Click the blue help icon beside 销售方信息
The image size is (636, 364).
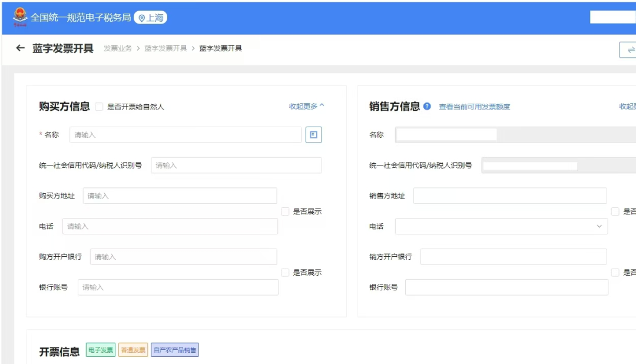tap(427, 107)
